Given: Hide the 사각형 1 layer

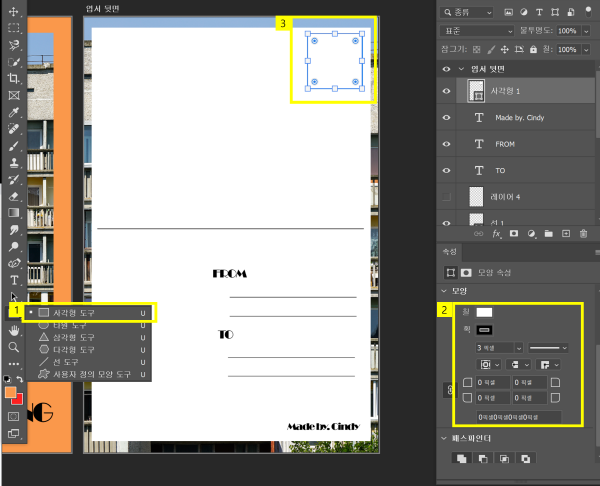Looking at the screenshot, I should pos(446,91).
